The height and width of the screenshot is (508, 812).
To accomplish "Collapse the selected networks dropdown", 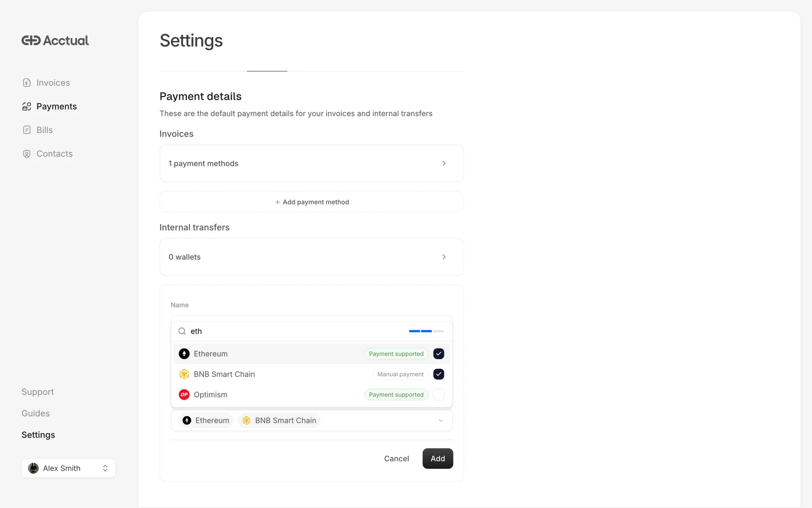I will tap(441, 421).
